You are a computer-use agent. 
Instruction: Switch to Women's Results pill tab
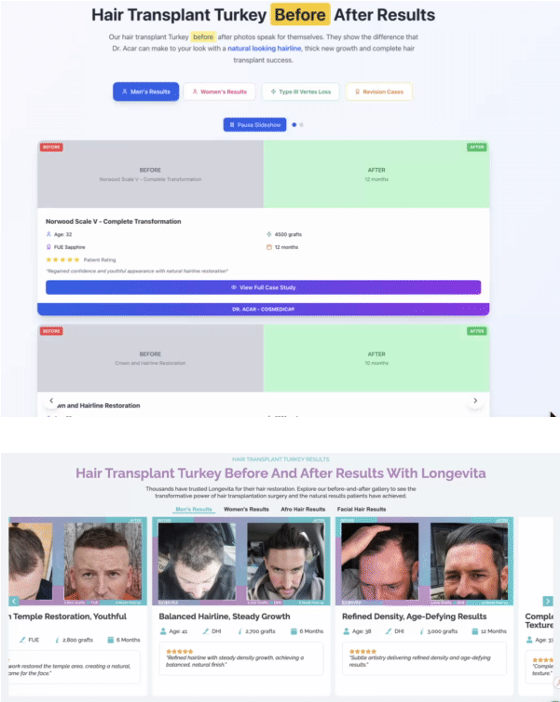coord(219,91)
